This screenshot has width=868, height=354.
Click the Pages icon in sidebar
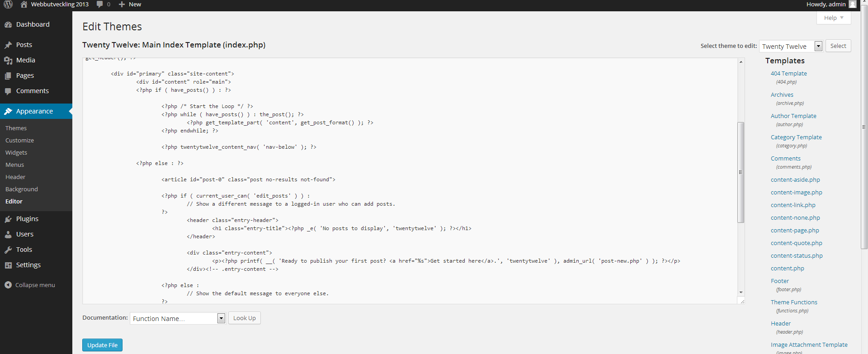[x=8, y=76]
